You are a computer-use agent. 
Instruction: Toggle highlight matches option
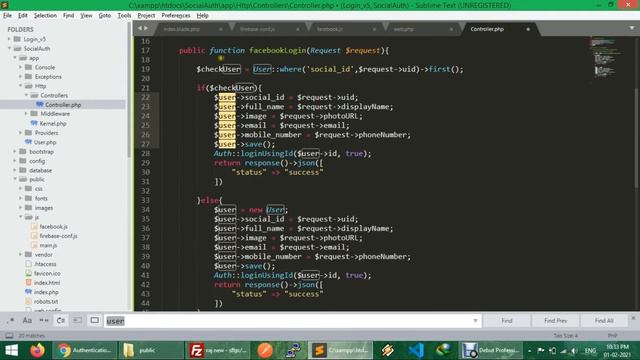click(x=94, y=321)
